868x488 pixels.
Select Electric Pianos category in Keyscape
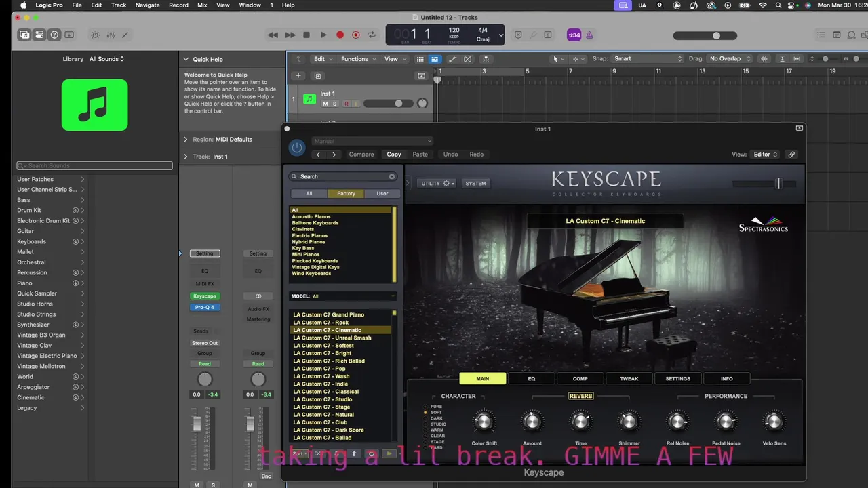pos(310,235)
